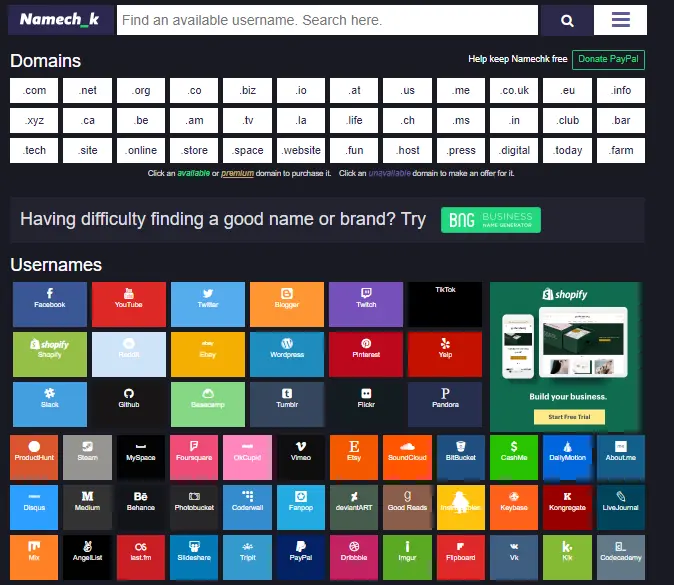This screenshot has width=674, height=585.
Task: Check LiveJournal username tile
Action: [621, 508]
